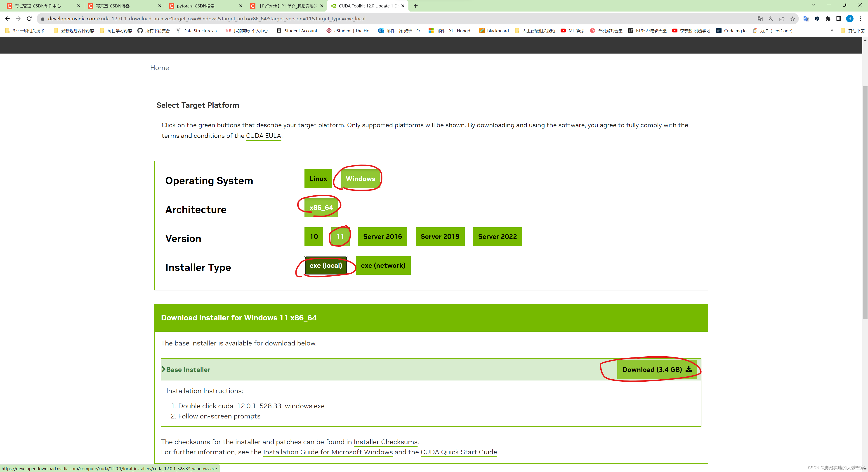Open the Extensions puzzle piece menu
Screen dimensions: 868x472
pos(828,19)
